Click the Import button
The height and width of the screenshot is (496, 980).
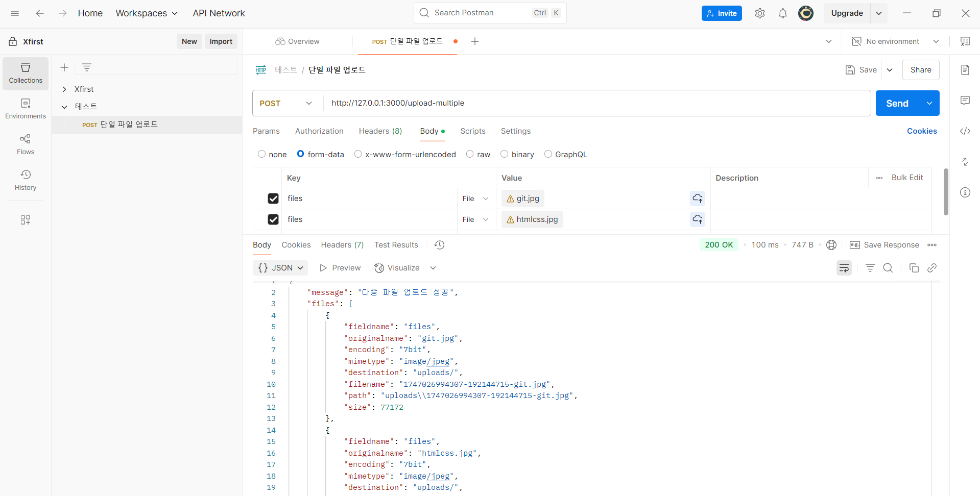tap(221, 41)
